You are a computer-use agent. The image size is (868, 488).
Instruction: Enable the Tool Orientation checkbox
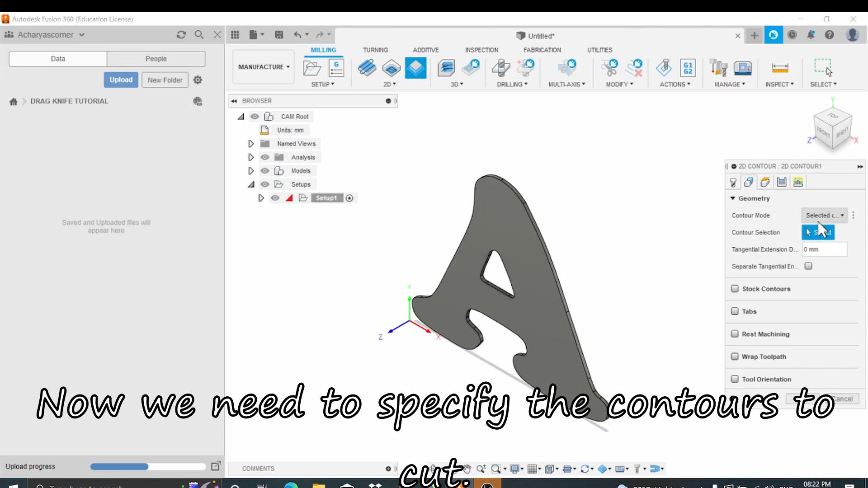[x=735, y=379]
